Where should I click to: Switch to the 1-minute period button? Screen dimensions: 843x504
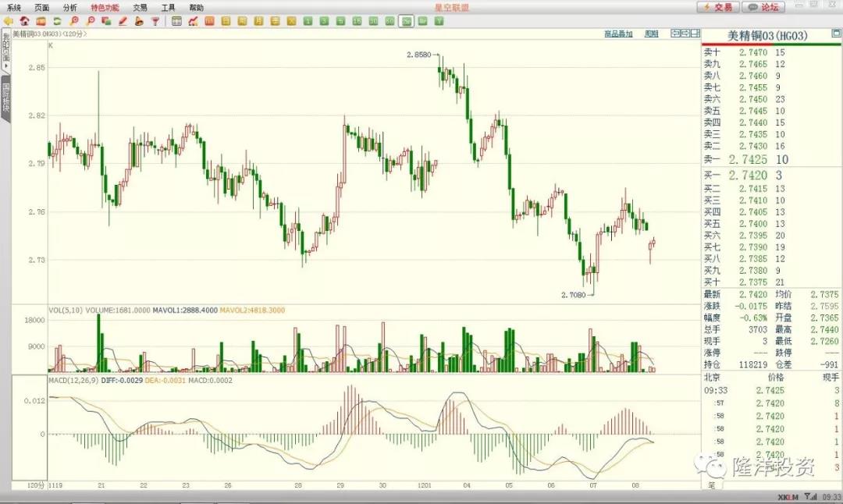pos(308,22)
